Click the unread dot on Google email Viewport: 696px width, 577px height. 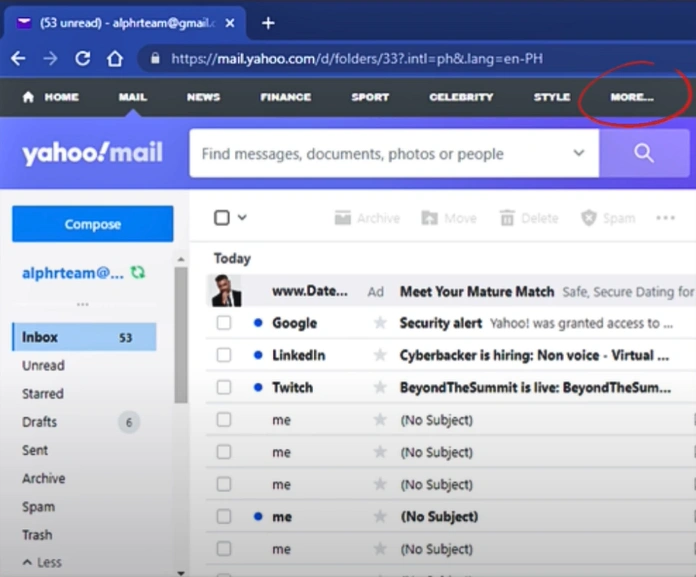pos(258,323)
